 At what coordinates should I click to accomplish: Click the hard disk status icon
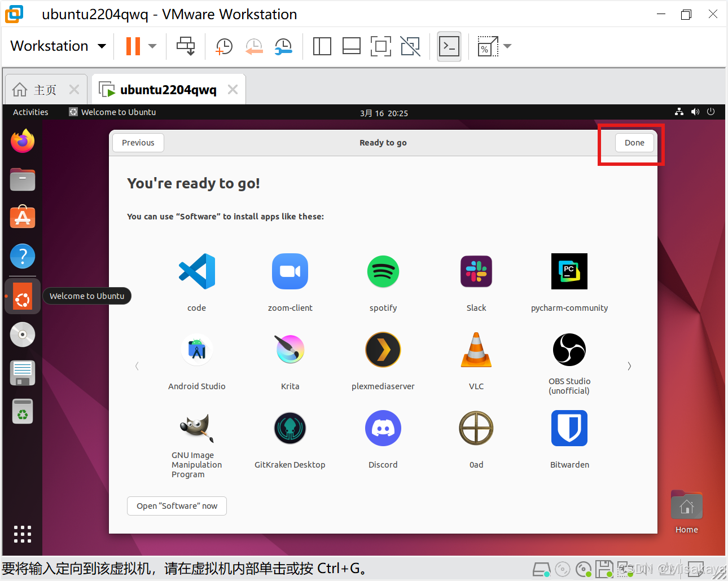point(542,569)
